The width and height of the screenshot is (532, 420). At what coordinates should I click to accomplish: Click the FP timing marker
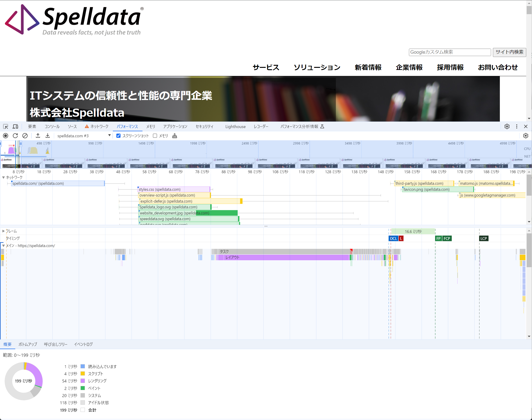coord(438,238)
